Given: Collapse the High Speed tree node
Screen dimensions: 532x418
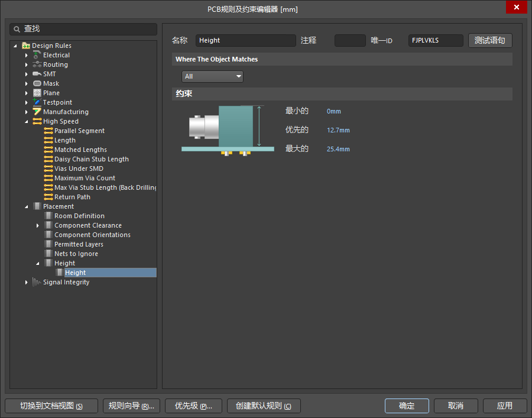Looking at the screenshot, I should 27,121.
